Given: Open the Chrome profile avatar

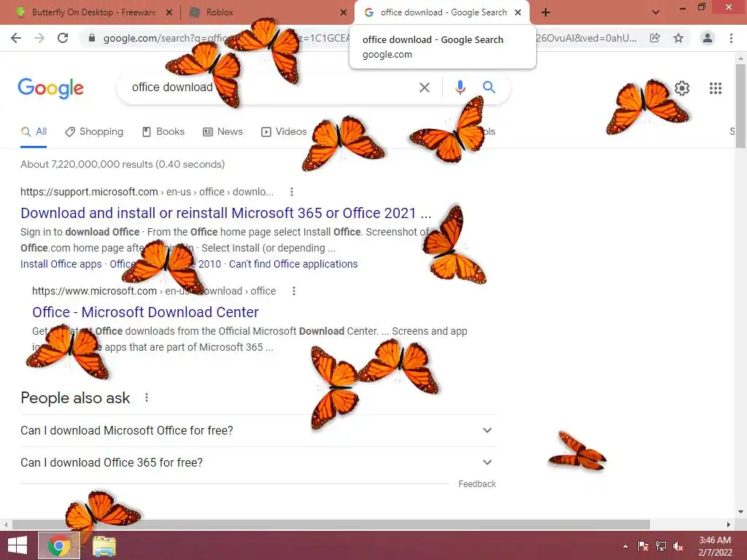Looking at the screenshot, I should [708, 38].
